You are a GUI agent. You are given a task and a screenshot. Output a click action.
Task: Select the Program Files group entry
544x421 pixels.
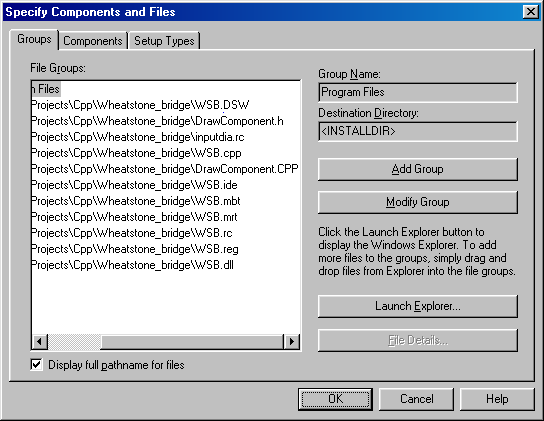click(x=46, y=89)
